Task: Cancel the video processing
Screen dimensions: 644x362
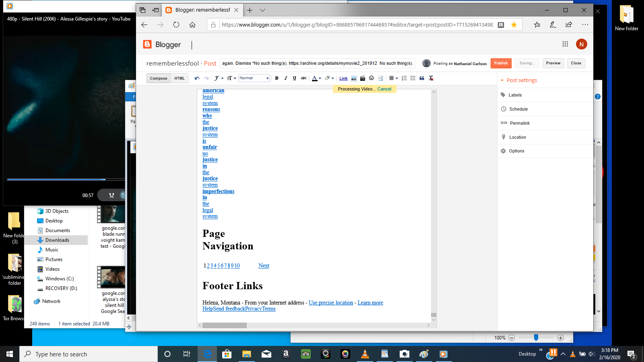Action: coord(384,89)
